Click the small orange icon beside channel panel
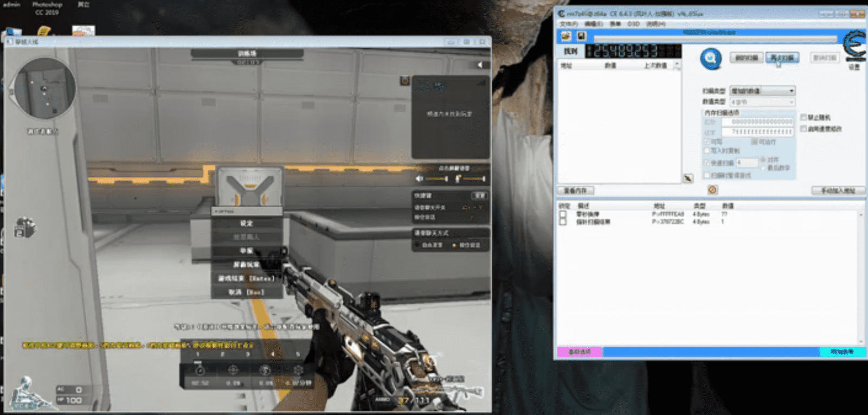 coord(404,81)
